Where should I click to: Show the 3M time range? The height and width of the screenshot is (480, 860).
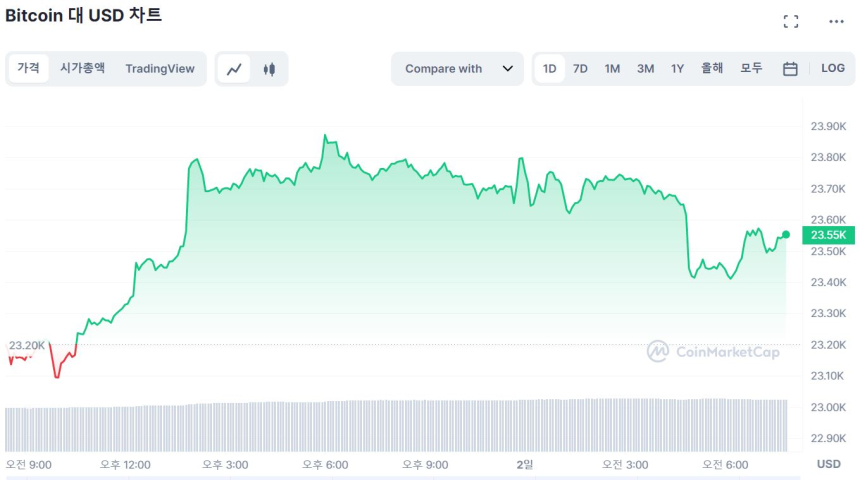[x=645, y=69]
